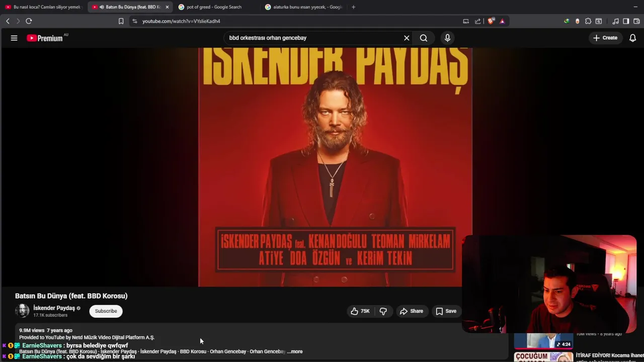The image size is (644, 362).
Task: Like the video with thumbs up
Action: coord(360,311)
